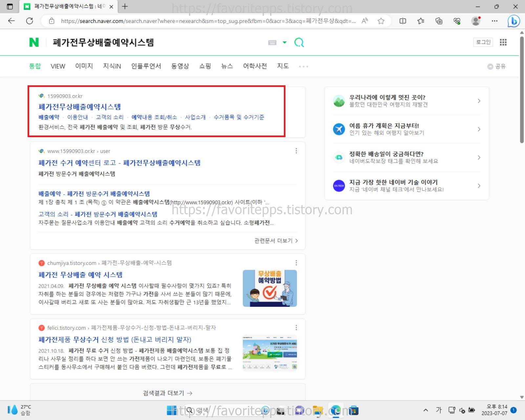The height and width of the screenshot is (420, 525).
Task: Close the 폐가전무상배출예약시스템 browser tab
Action: [x=111, y=7]
